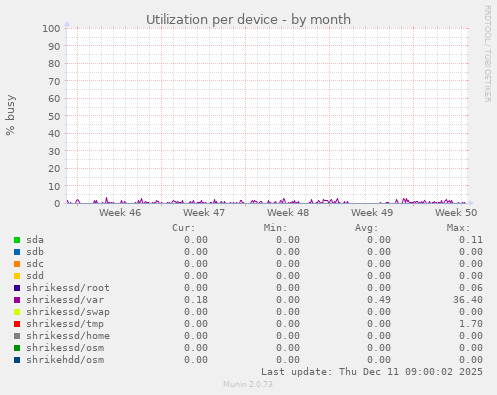Screen dimensions: 497x395
Task: Click the y-axis tick label 10
Action: [x=54, y=186]
